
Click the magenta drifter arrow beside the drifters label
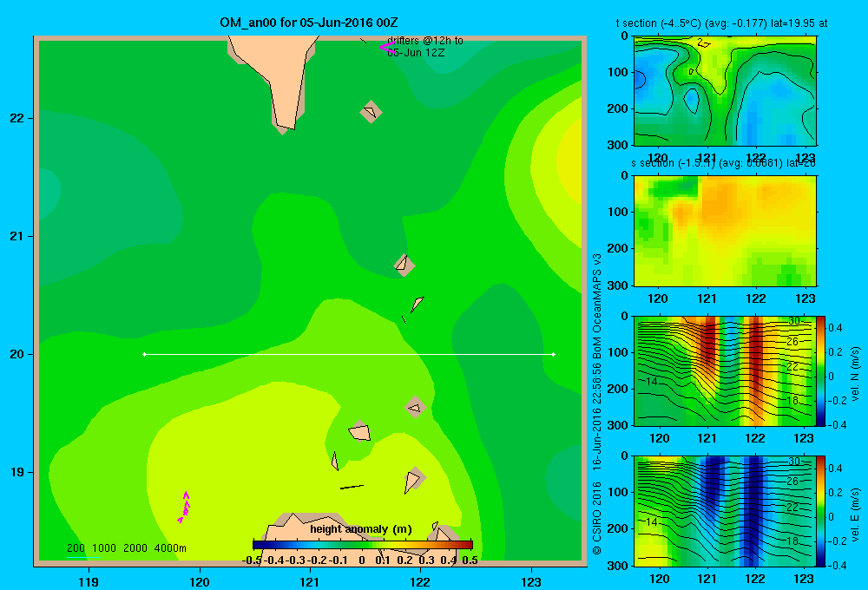coord(387,48)
